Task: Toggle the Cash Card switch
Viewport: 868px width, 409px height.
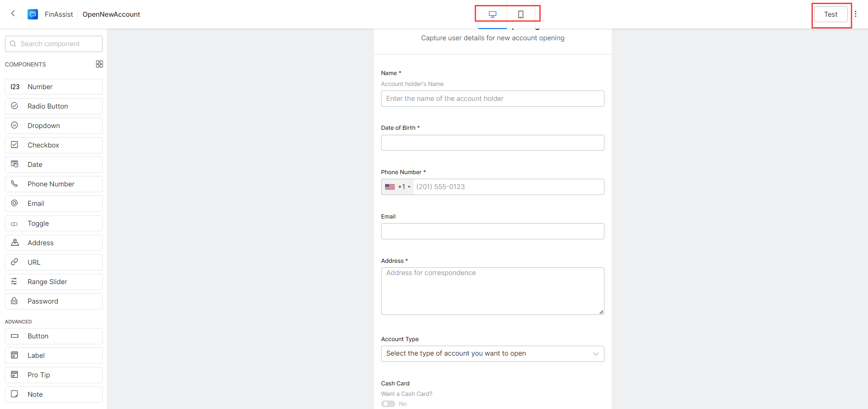Action: pos(388,404)
